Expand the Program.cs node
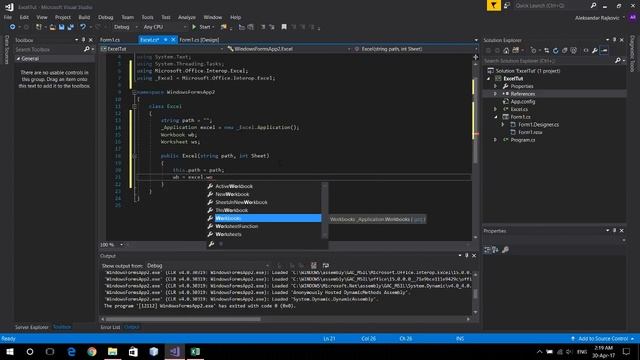Screen dimensions: 640x360 496,140
